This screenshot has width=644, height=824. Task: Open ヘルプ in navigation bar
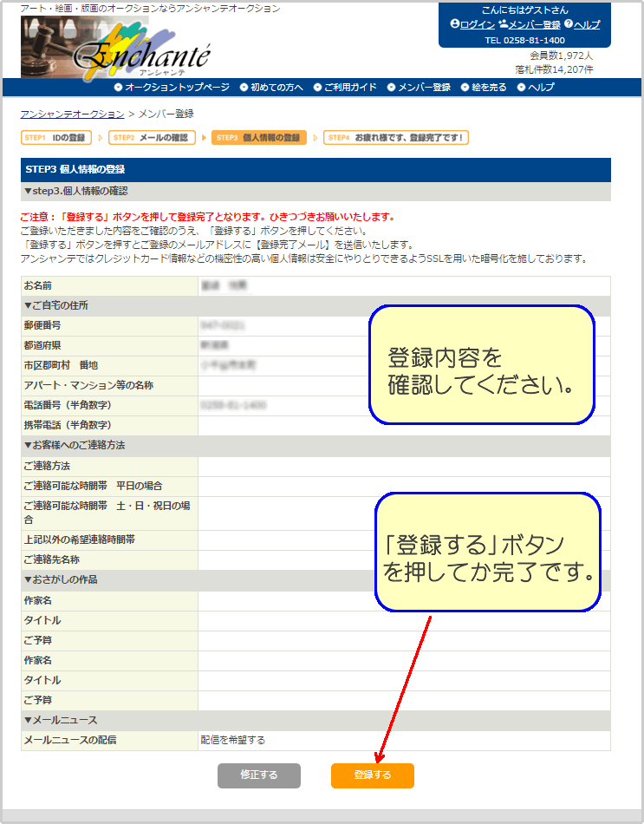coord(541,88)
